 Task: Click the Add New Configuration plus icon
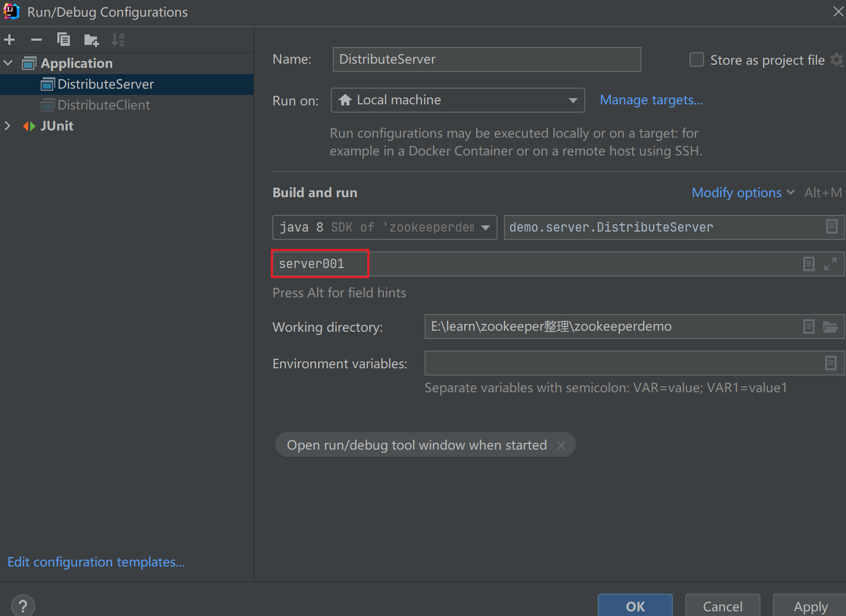click(x=9, y=40)
